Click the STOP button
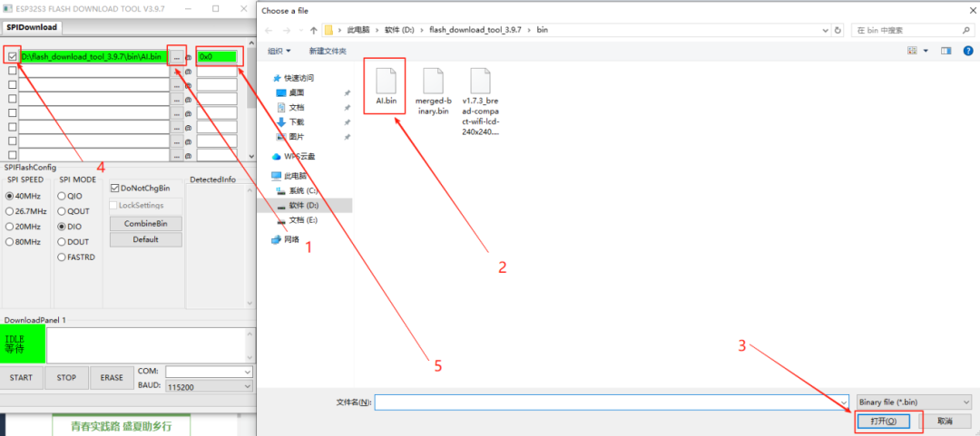Screen dimensions: 980x436 (66, 378)
